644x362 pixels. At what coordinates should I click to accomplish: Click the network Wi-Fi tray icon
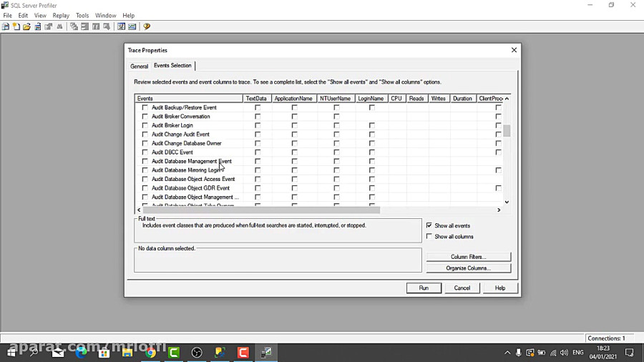tap(553, 353)
